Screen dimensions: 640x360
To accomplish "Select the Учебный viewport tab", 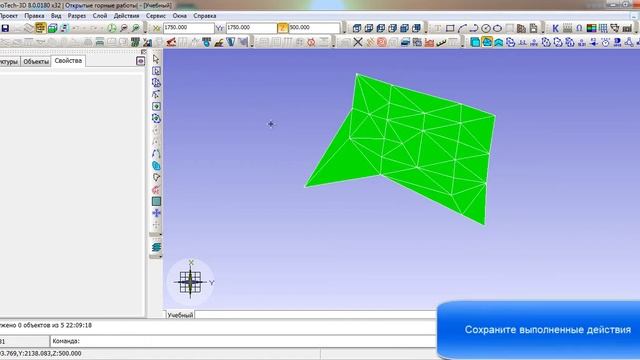I will point(180,315).
